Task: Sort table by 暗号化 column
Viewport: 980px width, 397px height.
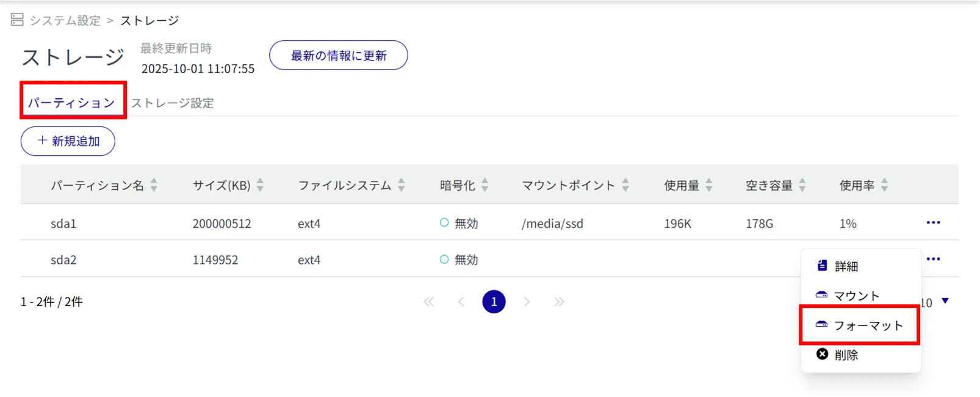Action: (x=485, y=185)
